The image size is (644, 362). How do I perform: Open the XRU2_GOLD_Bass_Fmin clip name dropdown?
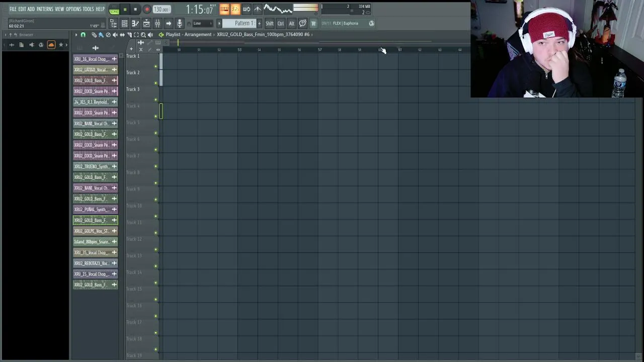263,34
